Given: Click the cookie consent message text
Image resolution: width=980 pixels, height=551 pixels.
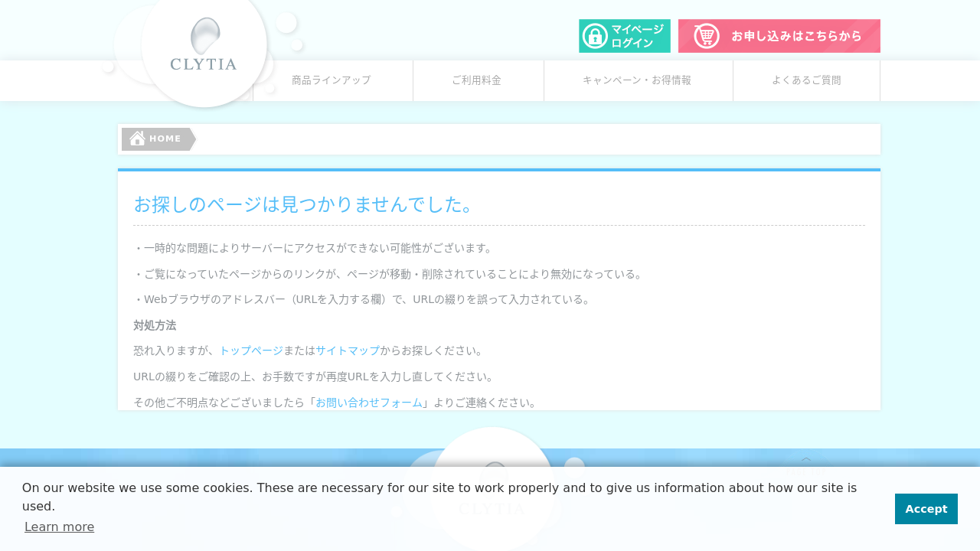Looking at the screenshot, I should (x=439, y=497).
